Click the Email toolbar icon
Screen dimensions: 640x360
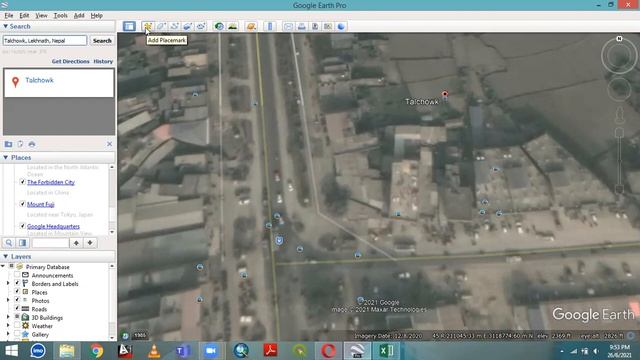click(288, 26)
